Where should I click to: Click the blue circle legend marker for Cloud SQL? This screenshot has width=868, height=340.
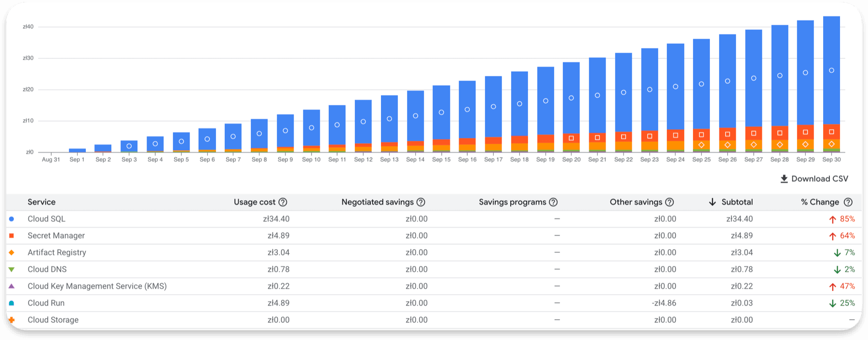(12, 219)
